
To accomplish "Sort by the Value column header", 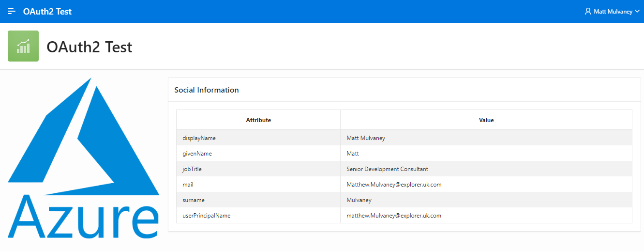I will [486, 120].
